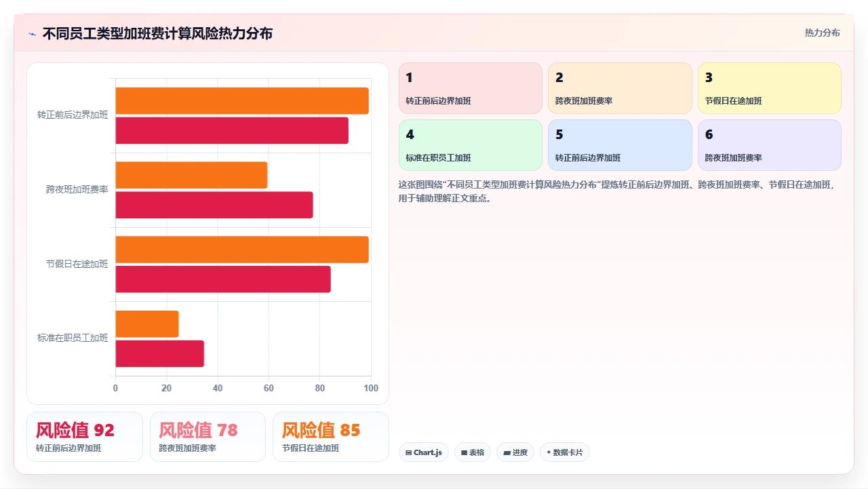The width and height of the screenshot is (868, 489).
Task: Select card 5 转正前后边界加班
Action: point(620,145)
